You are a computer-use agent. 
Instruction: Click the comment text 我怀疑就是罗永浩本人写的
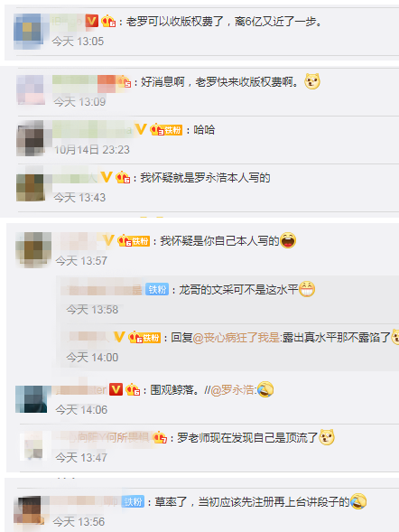(205, 178)
